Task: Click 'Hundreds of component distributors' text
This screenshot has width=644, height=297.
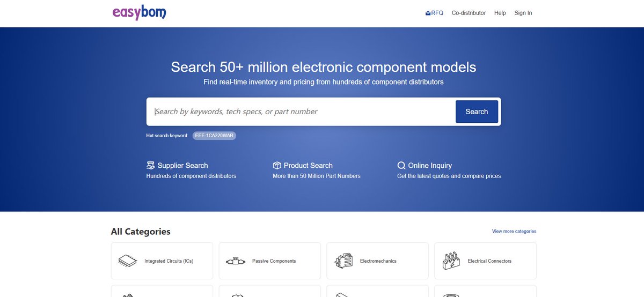Action: click(191, 176)
